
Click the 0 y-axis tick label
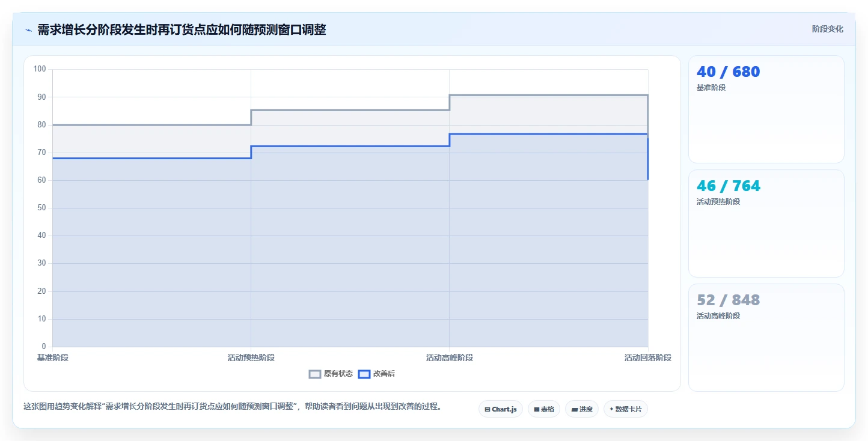tap(44, 347)
